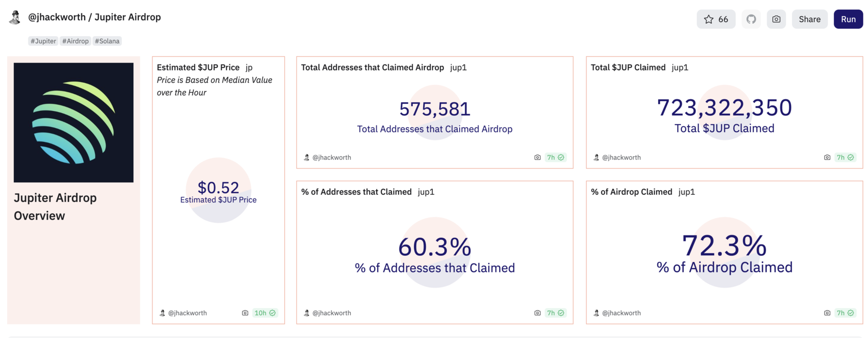This screenshot has width=868, height=338.
Task: Click camera icon on % of Airdrop Claimed card
Action: [x=827, y=313]
